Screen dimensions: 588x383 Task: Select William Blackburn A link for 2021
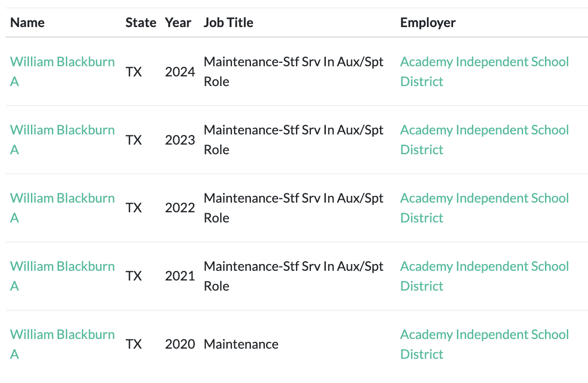click(x=62, y=267)
